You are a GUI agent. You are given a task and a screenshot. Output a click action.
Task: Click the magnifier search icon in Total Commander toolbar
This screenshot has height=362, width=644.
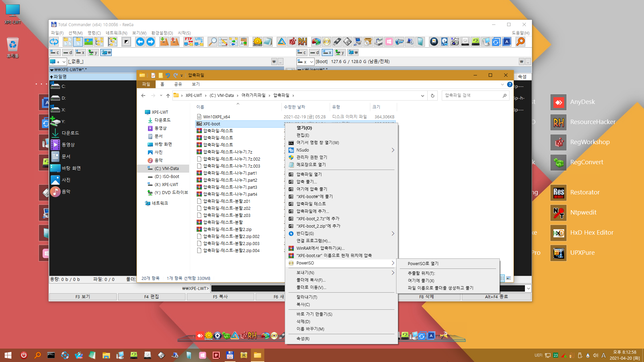(x=212, y=42)
